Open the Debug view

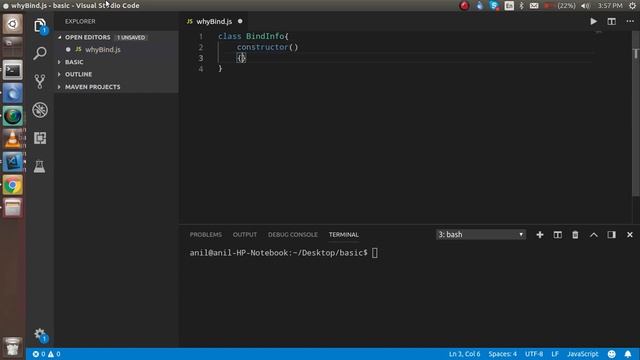(x=40, y=110)
